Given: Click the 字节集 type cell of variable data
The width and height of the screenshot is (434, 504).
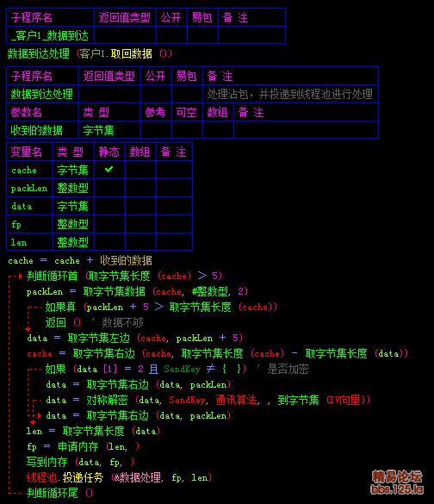Looking at the screenshot, I should [73, 206].
